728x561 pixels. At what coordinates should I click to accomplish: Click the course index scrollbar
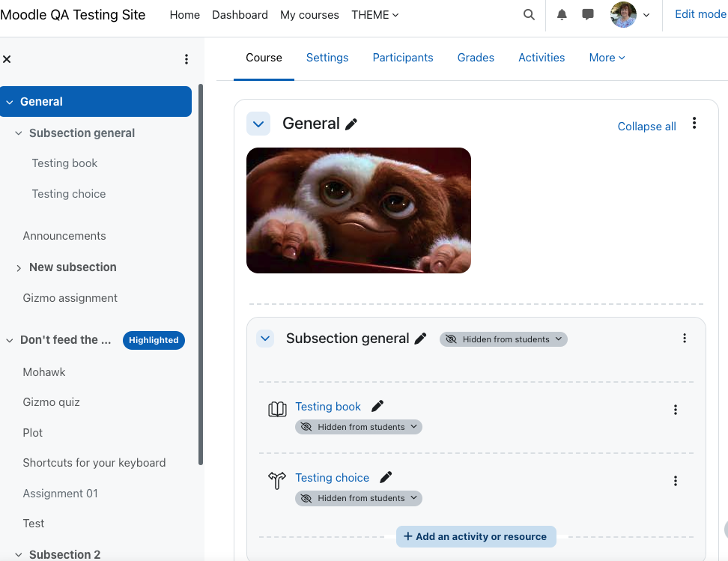[x=201, y=274]
